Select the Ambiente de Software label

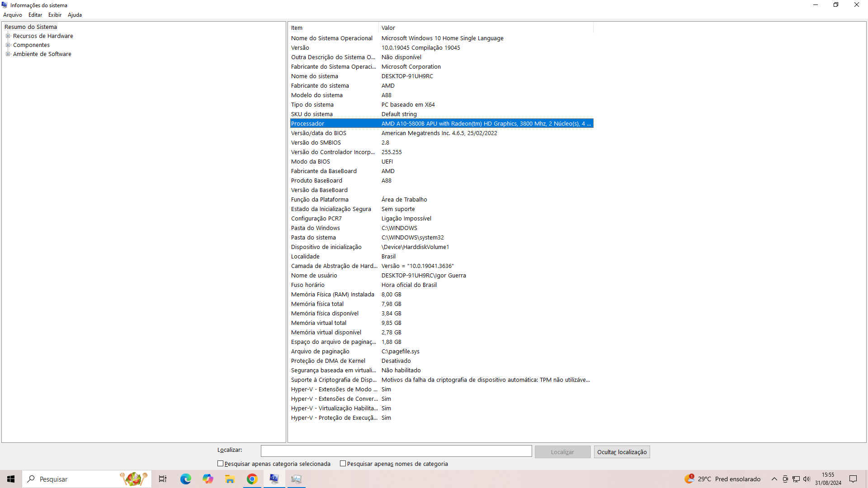[42, 54]
